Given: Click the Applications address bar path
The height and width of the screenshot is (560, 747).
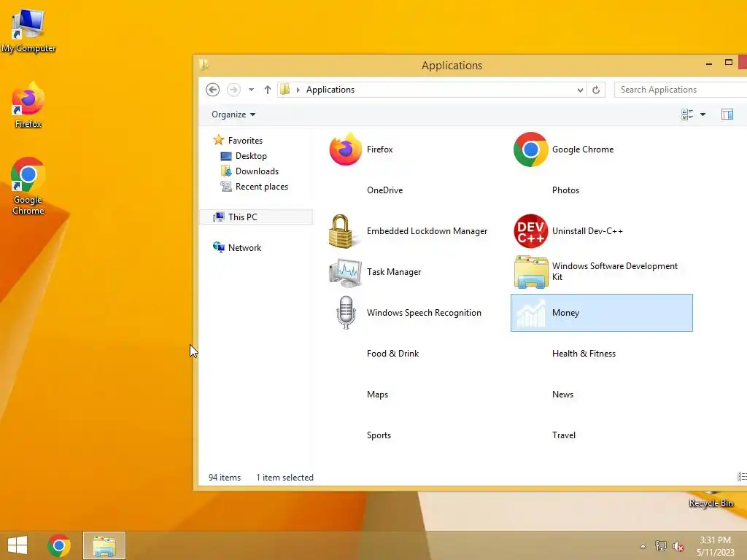Looking at the screenshot, I should coord(330,90).
